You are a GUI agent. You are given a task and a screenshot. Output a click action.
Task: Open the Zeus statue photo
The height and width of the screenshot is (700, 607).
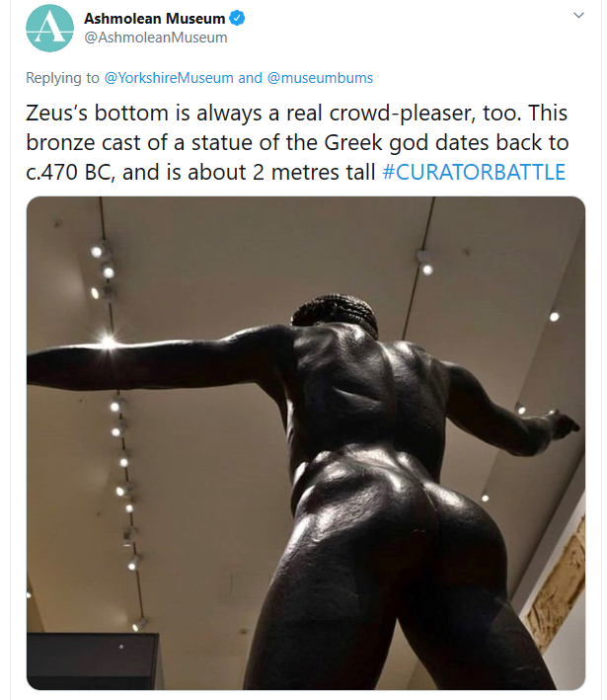coord(306,443)
